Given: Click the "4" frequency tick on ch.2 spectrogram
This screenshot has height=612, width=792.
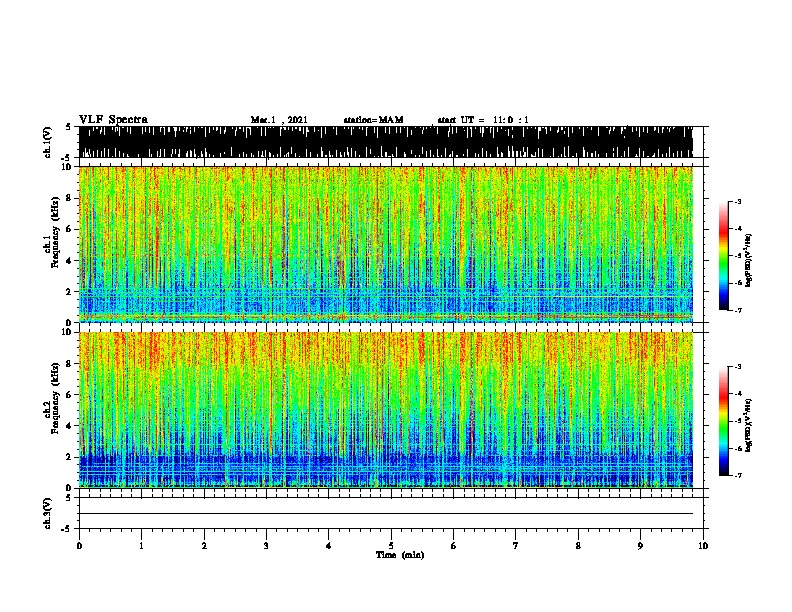Looking at the screenshot, I should click(70, 426).
